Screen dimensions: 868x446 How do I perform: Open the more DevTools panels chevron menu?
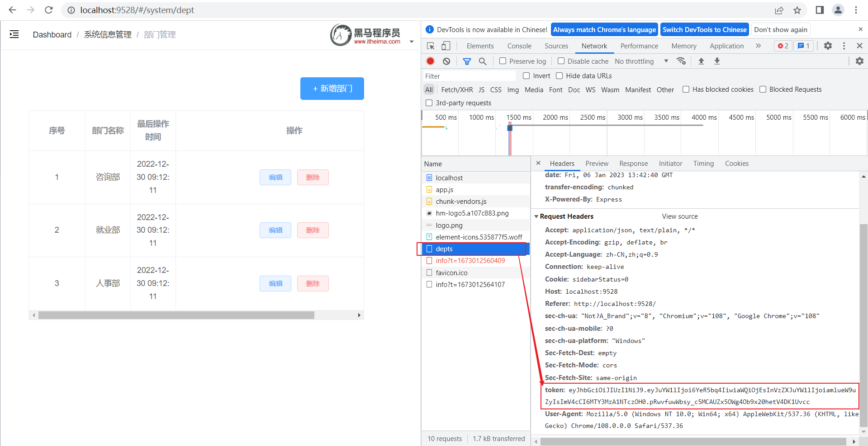pyautogui.click(x=759, y=46)
